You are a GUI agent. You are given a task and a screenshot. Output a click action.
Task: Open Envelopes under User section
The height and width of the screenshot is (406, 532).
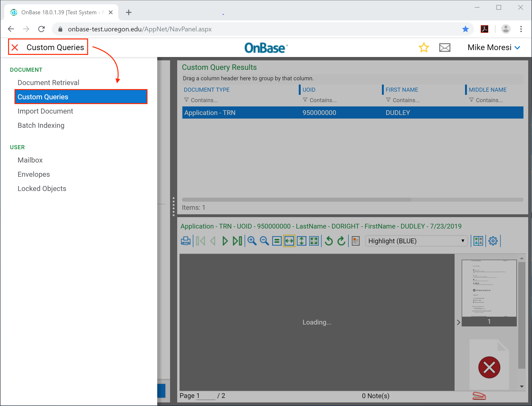tap(34, 174)
